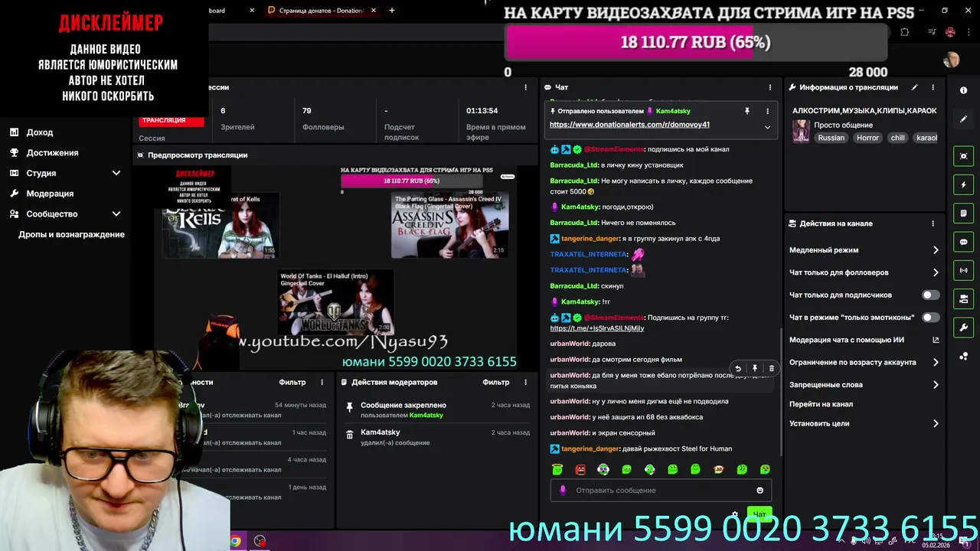
Task: Expand the Установить цели option
Action: pyautogui.click(x=864, y=423)
